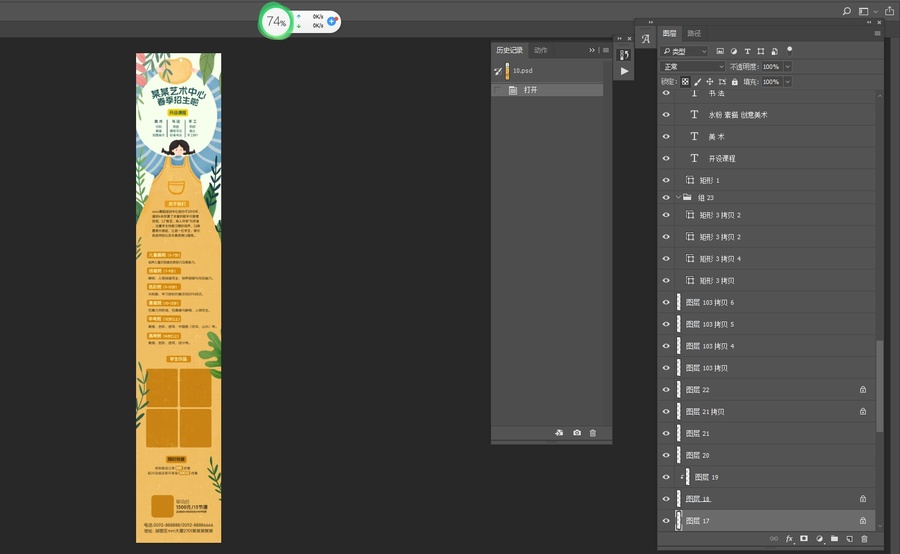Screen dimensions: 900x554
Task: Filter layers by adjustment layer icon
Action: [734, 51]
